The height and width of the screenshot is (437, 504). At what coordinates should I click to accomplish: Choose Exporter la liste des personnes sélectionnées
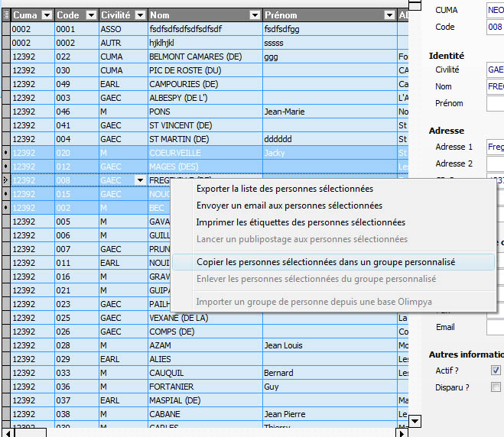point(285,189)
